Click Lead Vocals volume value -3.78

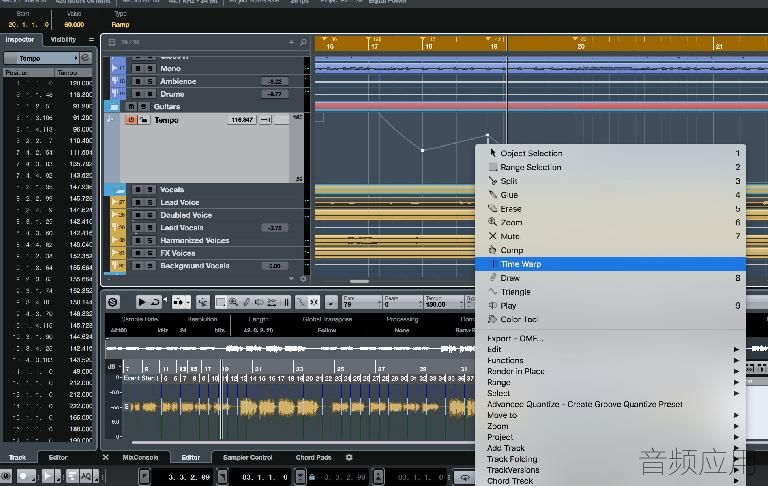pyautogui.click(x=275, y=228)
